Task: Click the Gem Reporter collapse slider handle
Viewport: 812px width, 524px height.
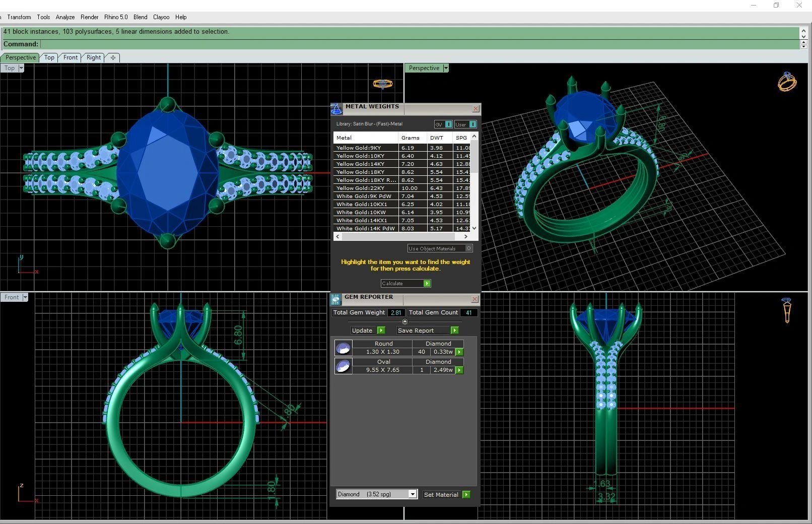Action: click(x=404, y=321)
